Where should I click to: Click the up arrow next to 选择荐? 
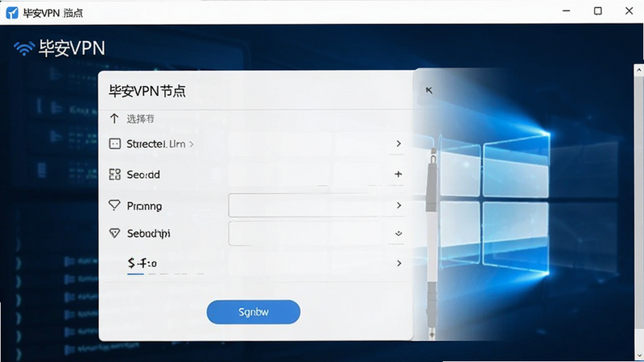114,119
